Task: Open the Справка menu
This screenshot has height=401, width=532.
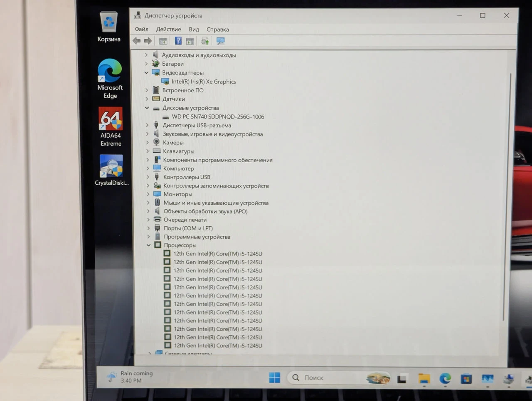Action: 218,30
